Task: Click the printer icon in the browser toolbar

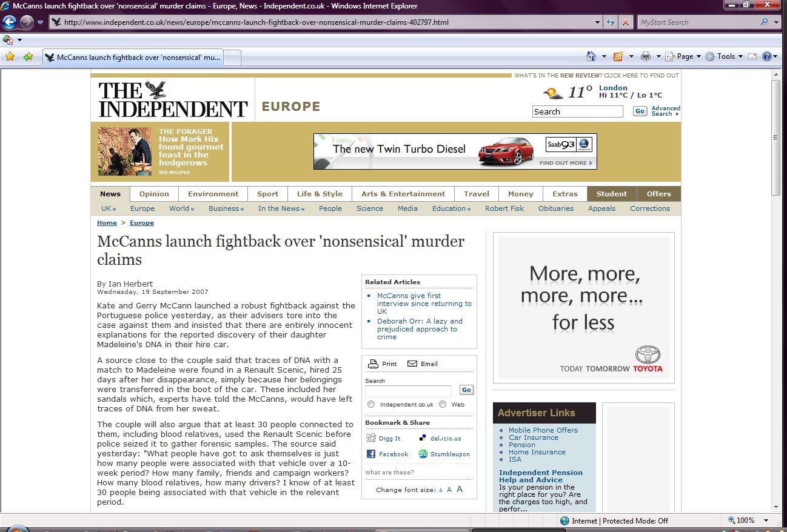Action: (646, 56)
